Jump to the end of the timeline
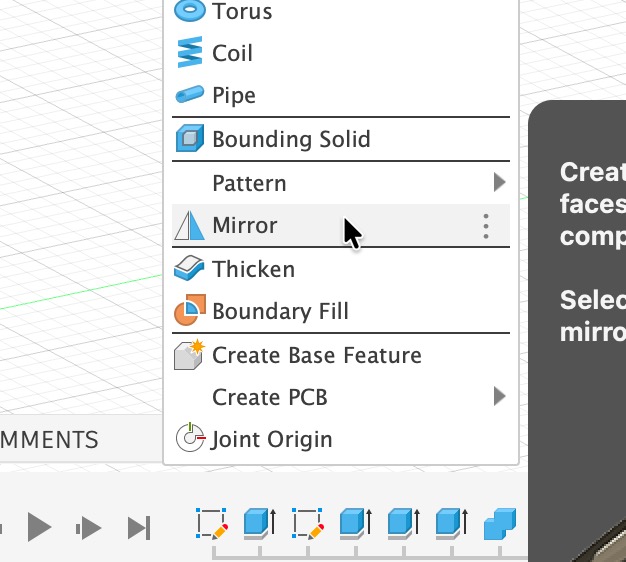This screenshot has height=562, width=626. tap(139, 527)
